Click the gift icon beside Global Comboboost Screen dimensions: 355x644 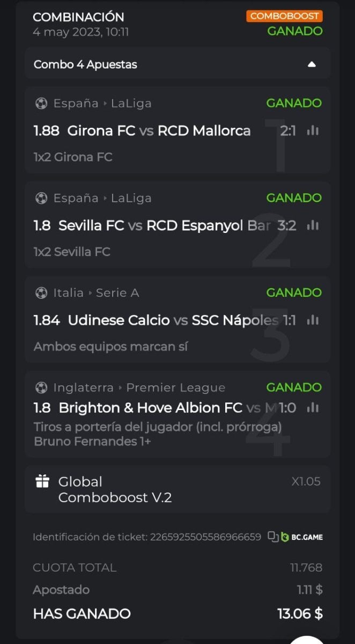point(42,481)
